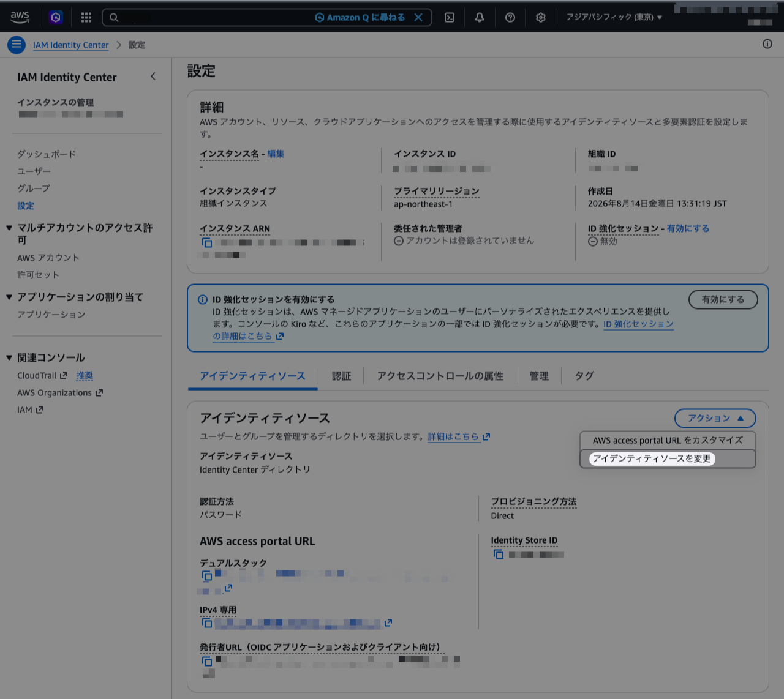
Task: Open the IAM Identity Center service shortcut icon
Action: tap(56, 17)
